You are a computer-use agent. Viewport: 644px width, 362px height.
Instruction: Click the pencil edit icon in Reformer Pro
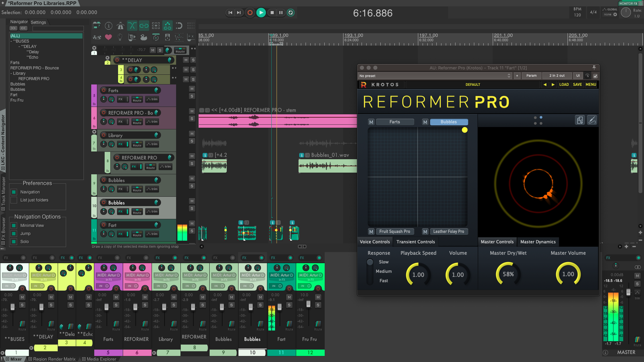click(x=592, y=120)
